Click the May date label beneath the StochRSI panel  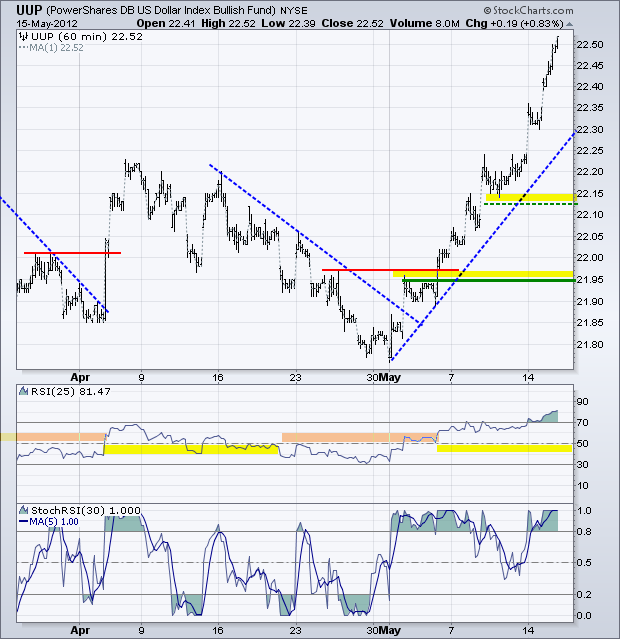(x=390, y=630)
